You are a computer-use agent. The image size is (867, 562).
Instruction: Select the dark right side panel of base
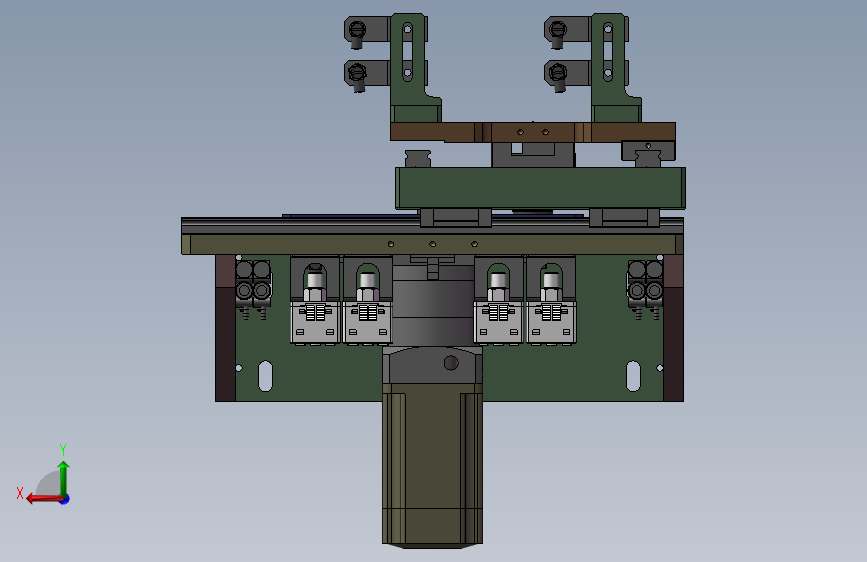673,328
